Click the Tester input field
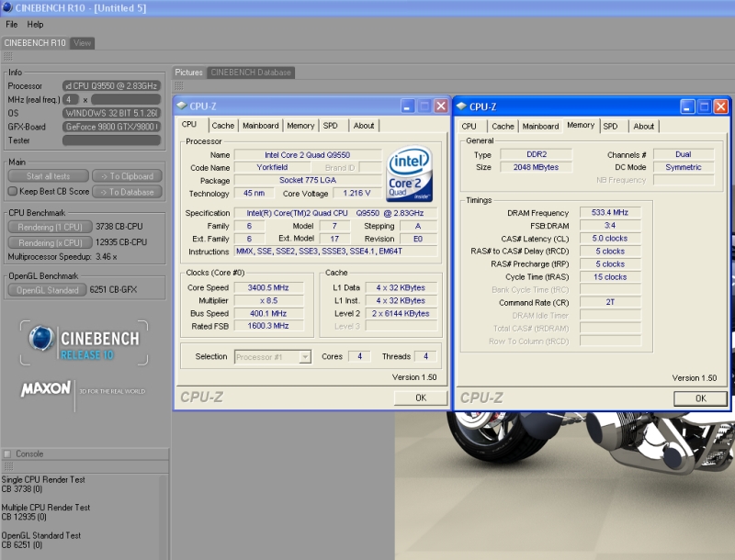This screenshot has height=560, width=735. (x=111, y=140)
